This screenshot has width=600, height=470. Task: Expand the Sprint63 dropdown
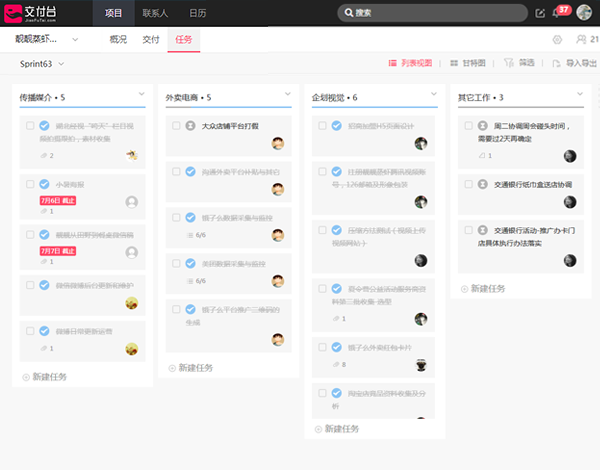click(61, 64)
